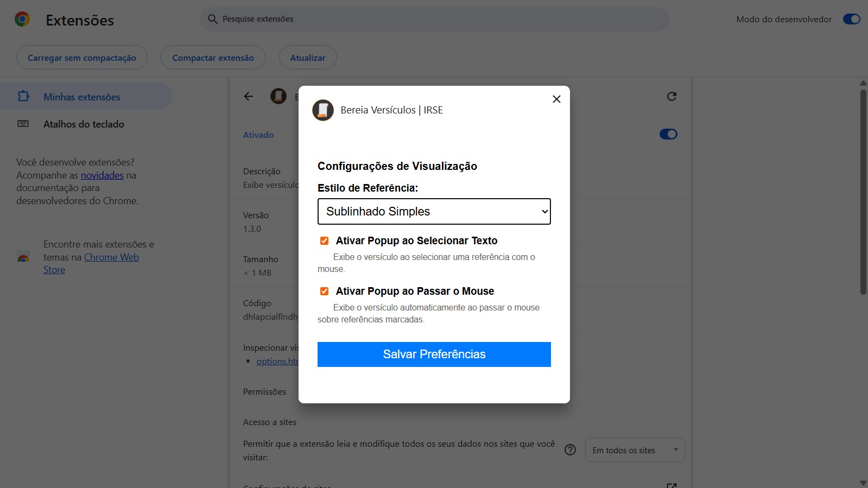
Task: Click Carregar sem compactação button
Action: point(82,58)
